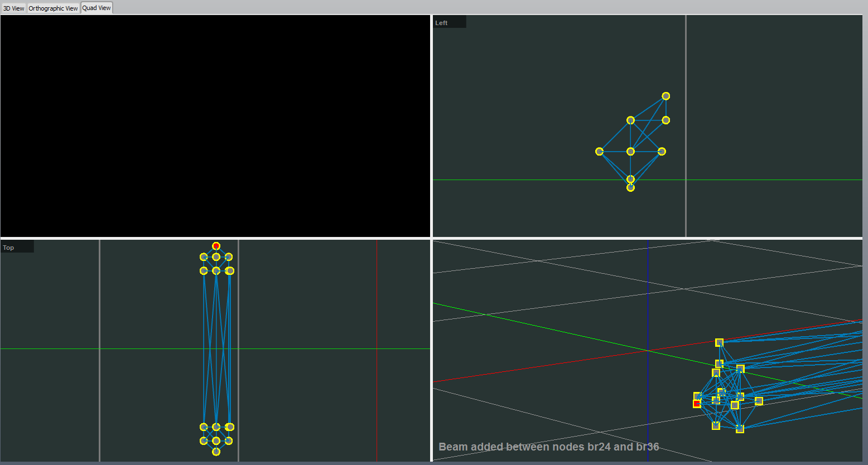Click the Top viewport label

(8, 248)
